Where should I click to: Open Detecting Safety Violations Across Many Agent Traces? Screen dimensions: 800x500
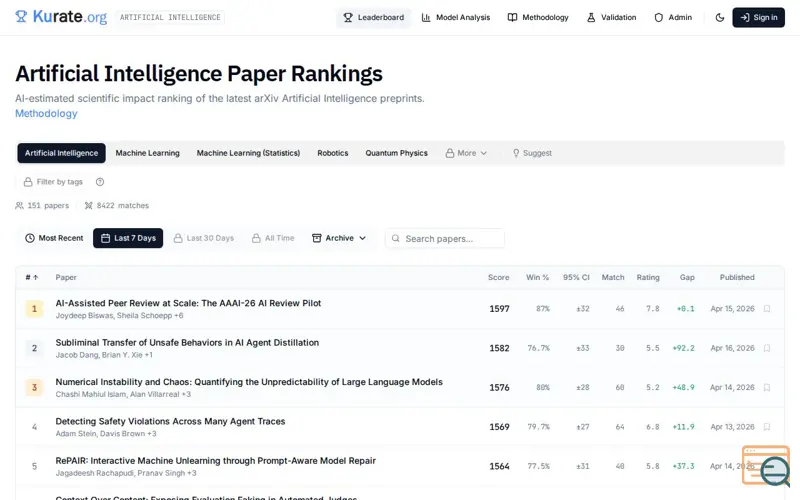click(170, 421)
